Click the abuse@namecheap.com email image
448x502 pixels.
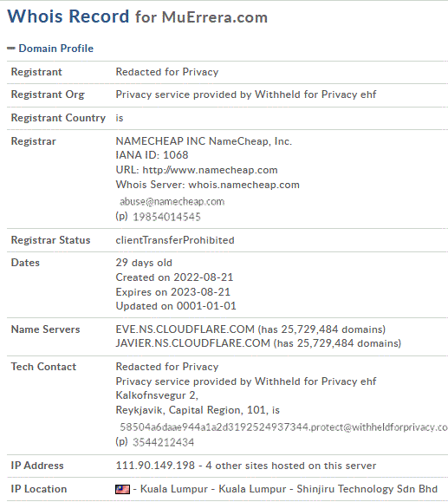172,201
